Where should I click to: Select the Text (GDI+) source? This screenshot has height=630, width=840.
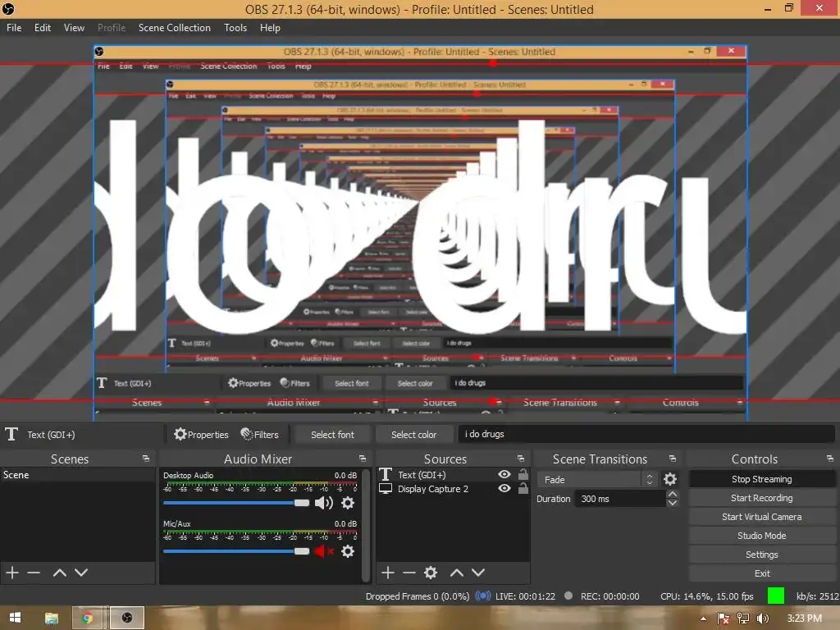[422, 475]
